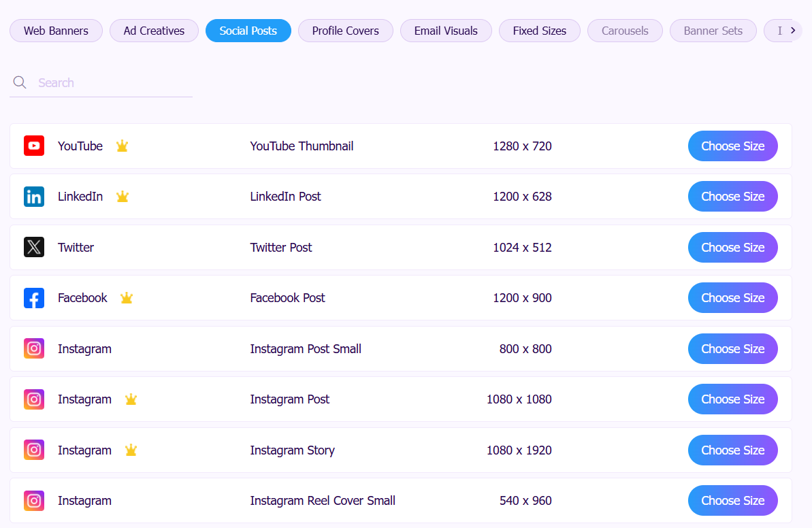The image size is (812, 528).
Task: Click the 540 x 960 dimension text
Action: point(525,501)
